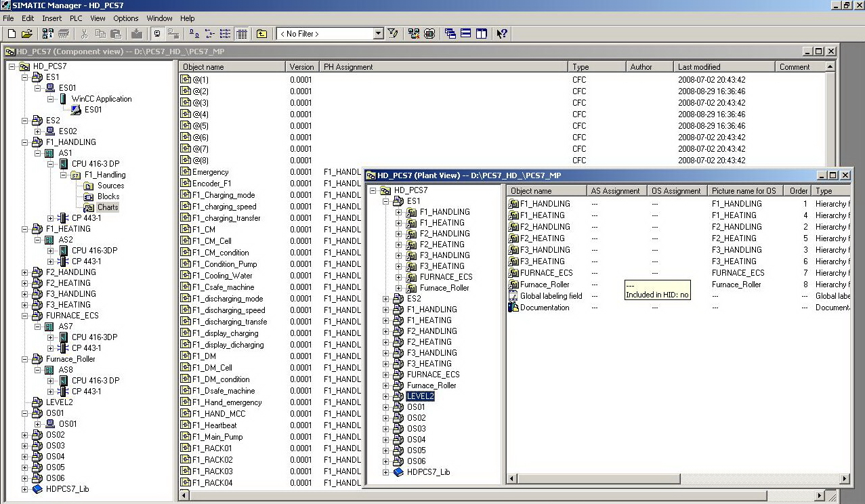Expand HDPCS7_Lib in the Plant View tree

pos(386,472)
